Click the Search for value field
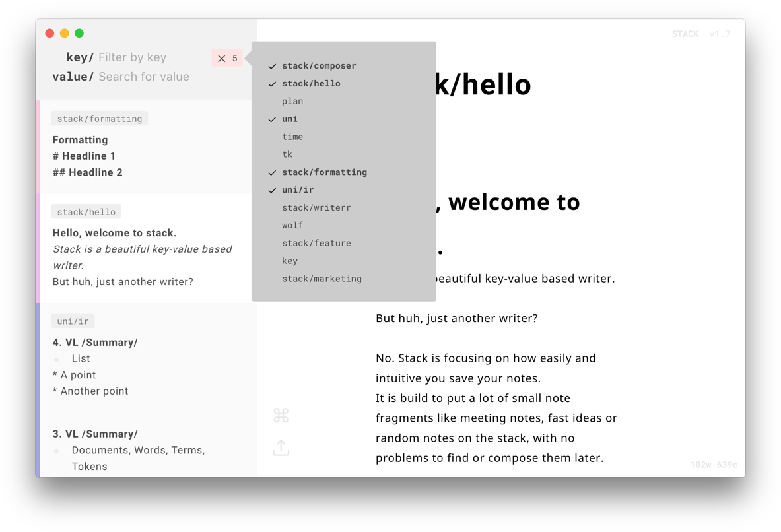The width and height of the screenshot is (781, 532). point(152,77)
